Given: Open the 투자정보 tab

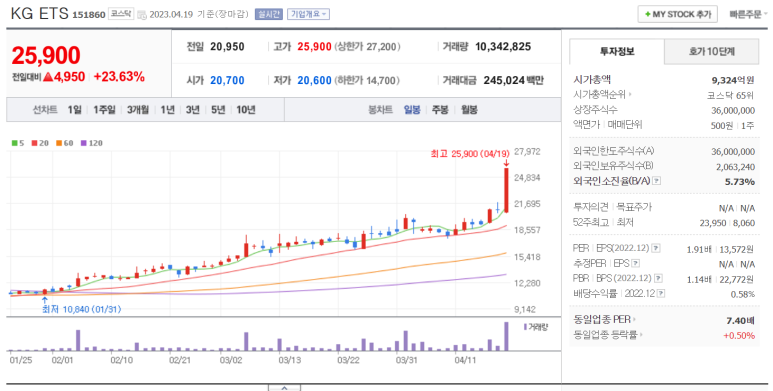Looking at the screenshot, I should click(x=617, y=51).
